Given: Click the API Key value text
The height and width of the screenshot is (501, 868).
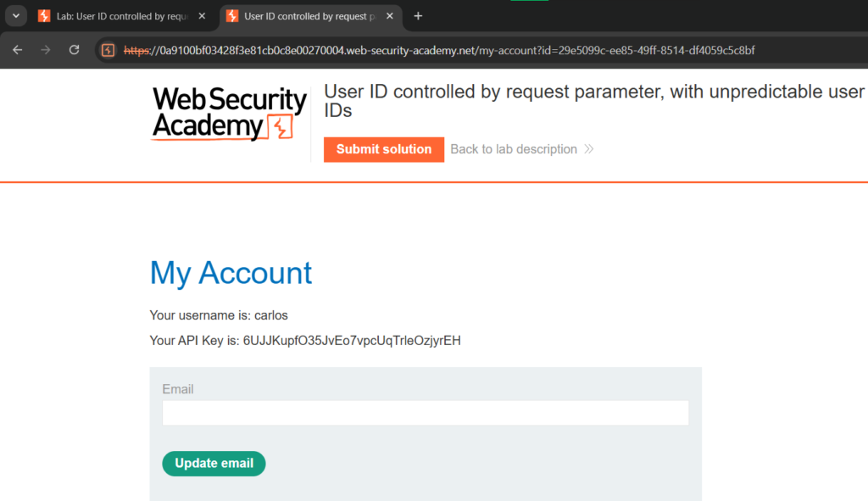Looking at the screenshot, I should pyautogui.click(x=352, y=341).
